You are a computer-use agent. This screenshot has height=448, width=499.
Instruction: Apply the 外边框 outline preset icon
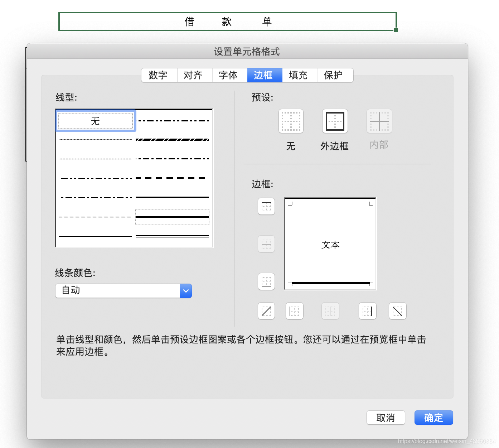pyautogui.click(x=335, y=121)
